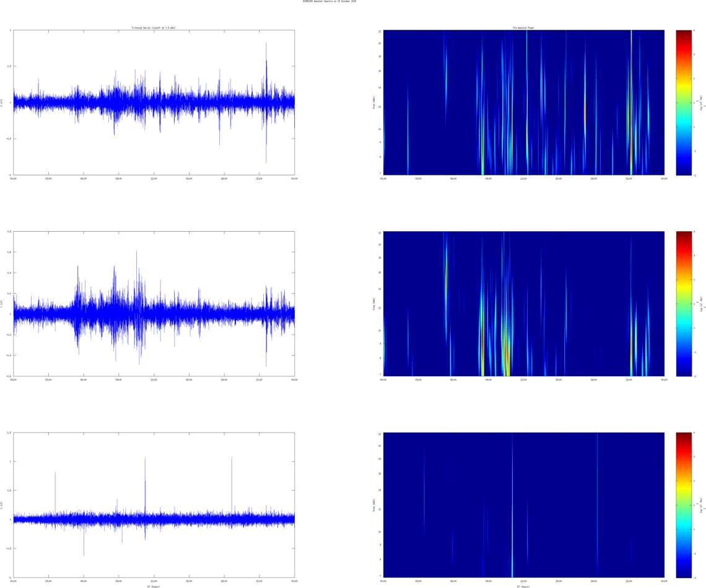
Task: Click the colorbar beside the top spectrogram
Action: [x=684, y=102]
